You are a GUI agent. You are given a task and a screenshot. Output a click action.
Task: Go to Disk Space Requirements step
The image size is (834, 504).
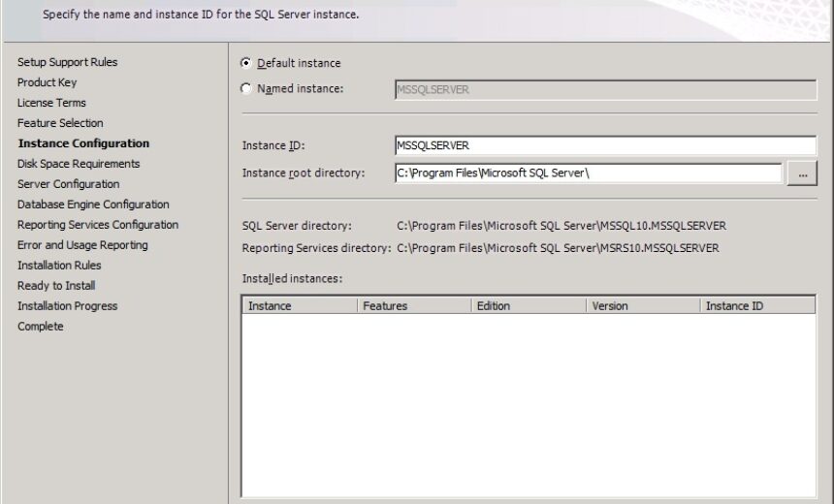point(79,164)
